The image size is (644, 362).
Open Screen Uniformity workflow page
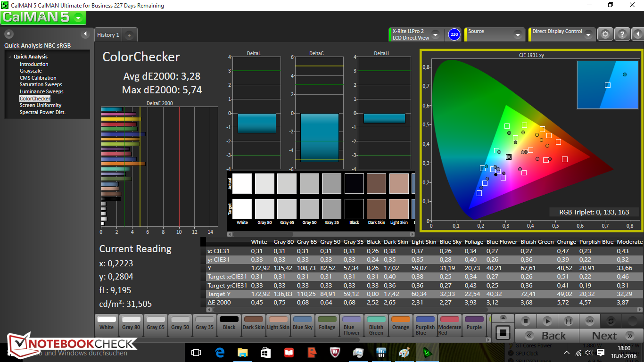[x=41, y=106]
